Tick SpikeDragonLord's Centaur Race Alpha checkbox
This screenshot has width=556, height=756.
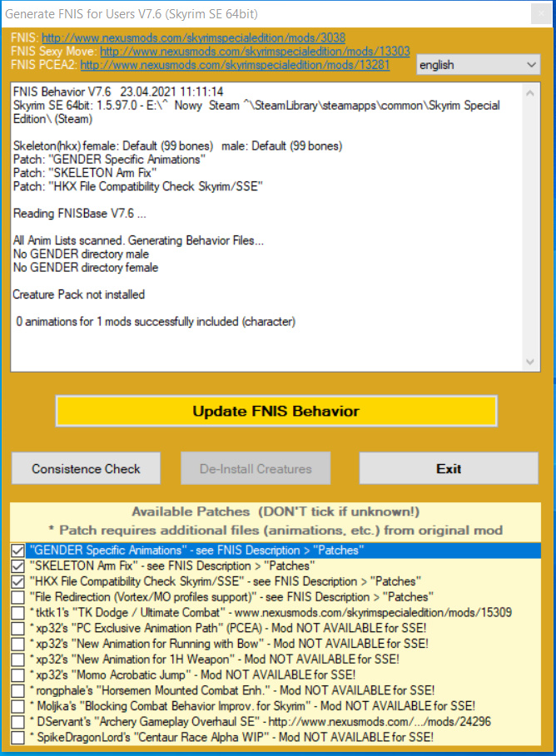click(x=17, y=737)
